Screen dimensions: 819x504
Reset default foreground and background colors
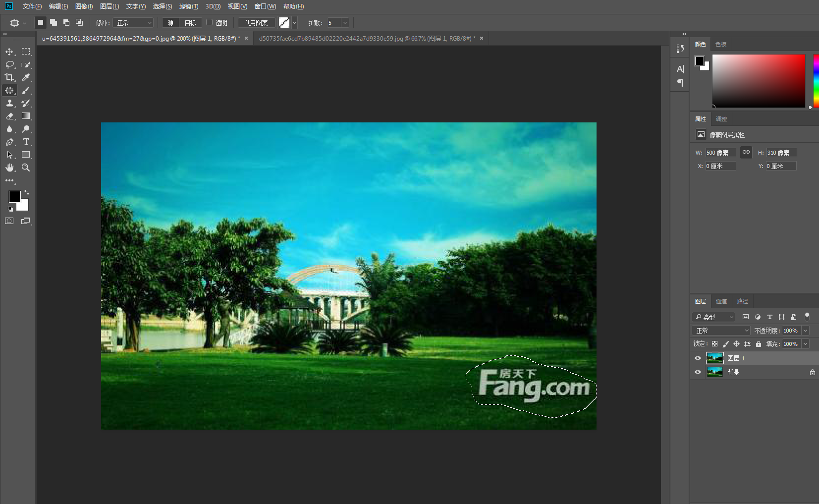point(10,209)
